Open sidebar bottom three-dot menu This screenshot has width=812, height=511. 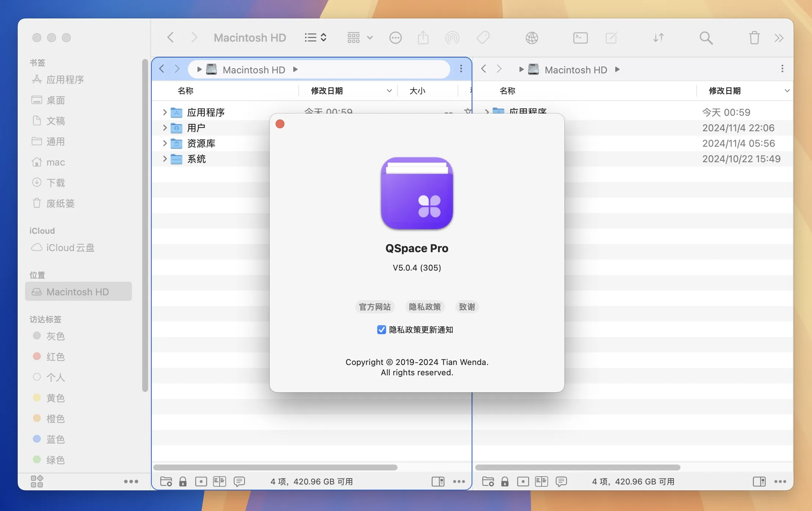[x=131, y=482]
